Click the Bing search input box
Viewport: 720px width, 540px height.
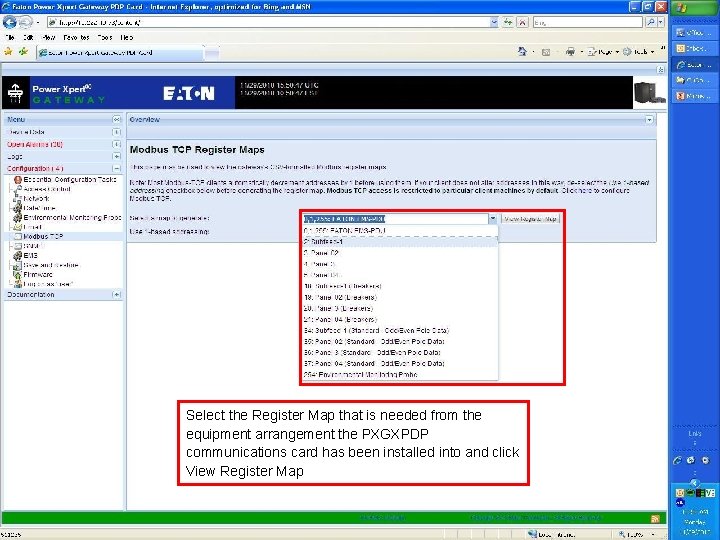coord(588,22)
